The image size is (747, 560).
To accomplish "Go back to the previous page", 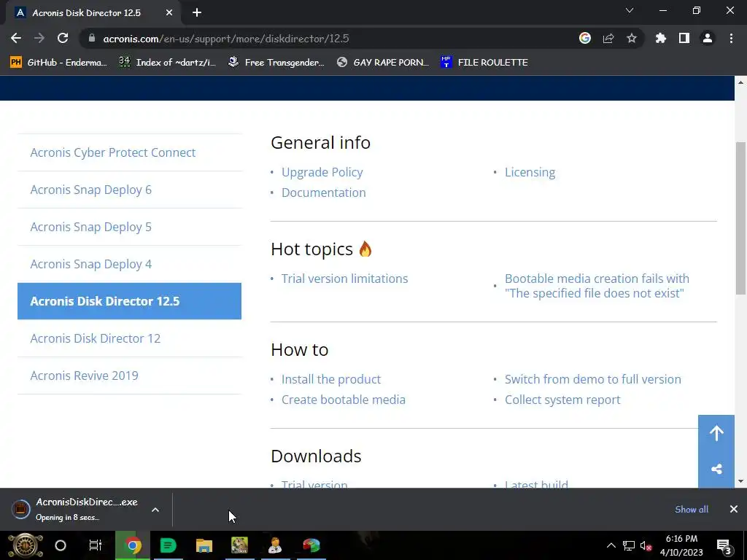I will coord(16,38).
